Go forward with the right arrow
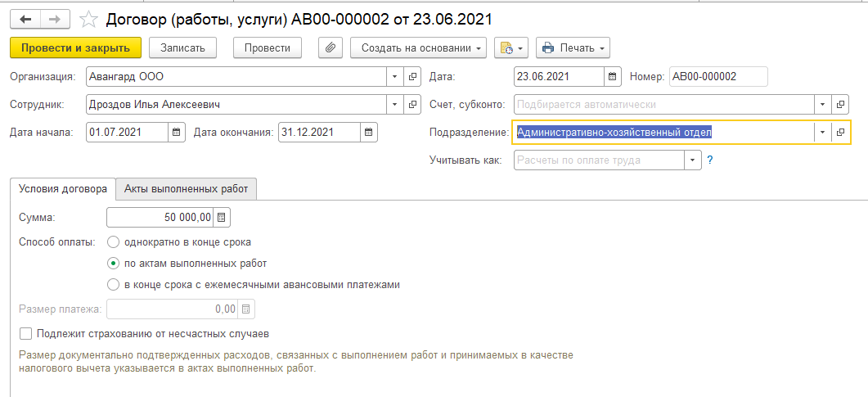The width and height of the screenshot is (868, 397). (x=55, y=20)
